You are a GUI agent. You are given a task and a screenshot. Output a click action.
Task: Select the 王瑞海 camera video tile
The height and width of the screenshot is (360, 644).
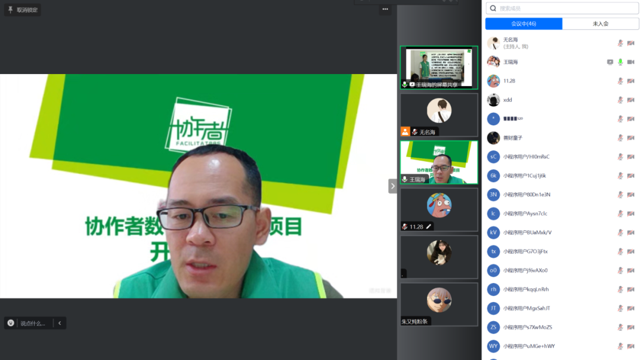[439, 162]
